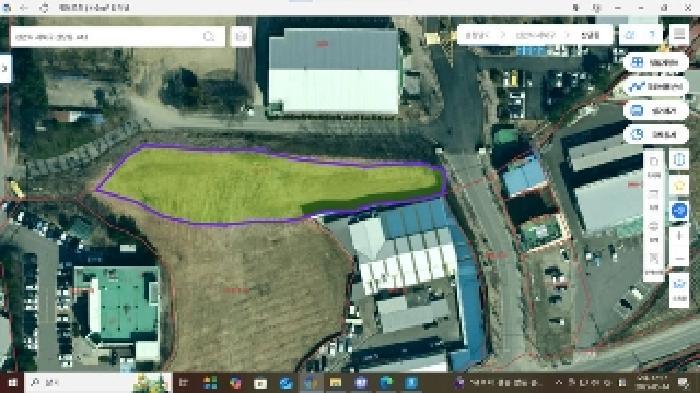Click the third pill button with the blue square icon

click(x=655, y=110)
